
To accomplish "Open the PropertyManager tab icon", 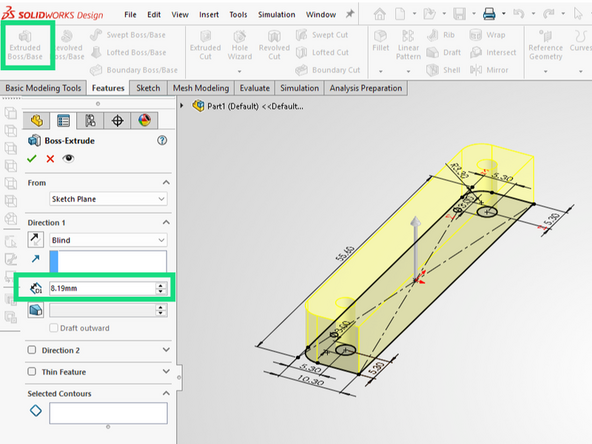I will click(63, 121).
